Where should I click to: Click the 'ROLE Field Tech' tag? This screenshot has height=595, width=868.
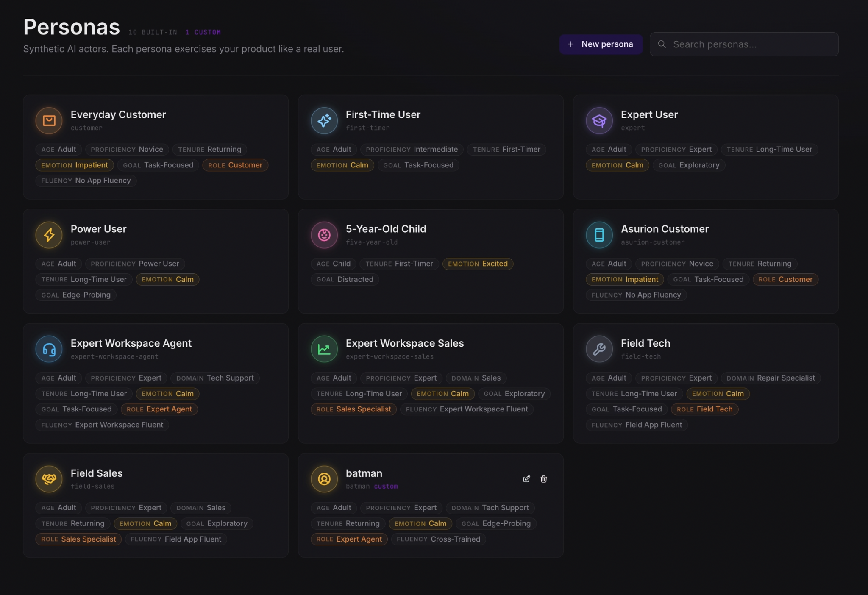tap(704, 409)
